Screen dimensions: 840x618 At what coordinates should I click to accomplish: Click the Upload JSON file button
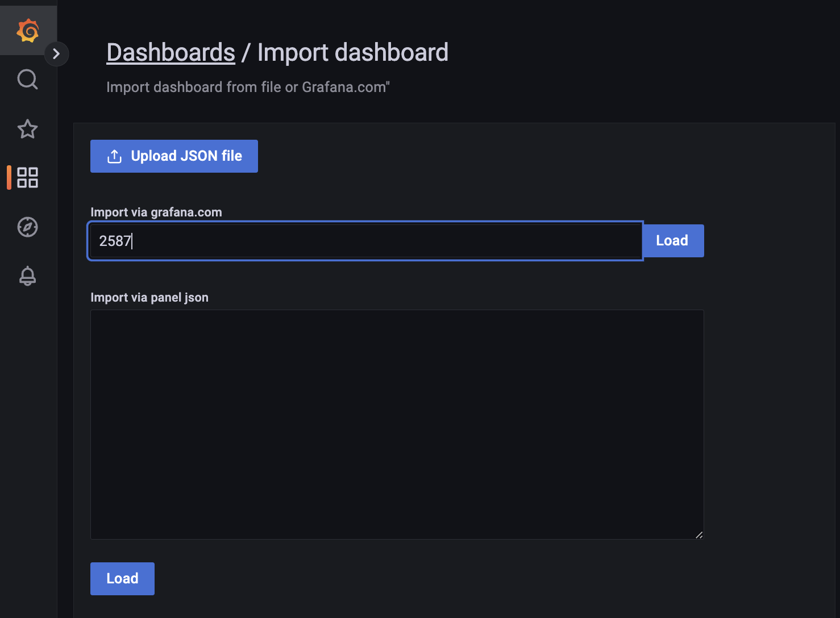(174, 156)
